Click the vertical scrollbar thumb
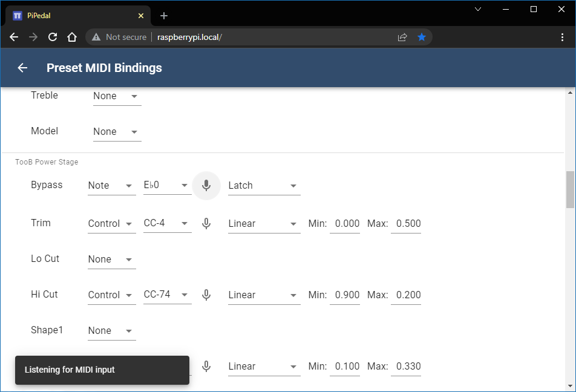This screenshot has width=576, height=392. [570, 189]
